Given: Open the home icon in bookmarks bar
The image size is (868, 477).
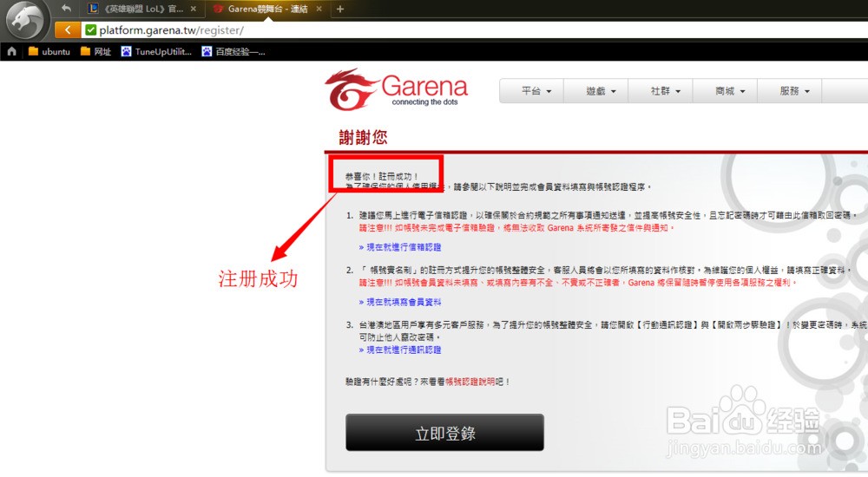Looking at the screenshot, I should (11, 51).
